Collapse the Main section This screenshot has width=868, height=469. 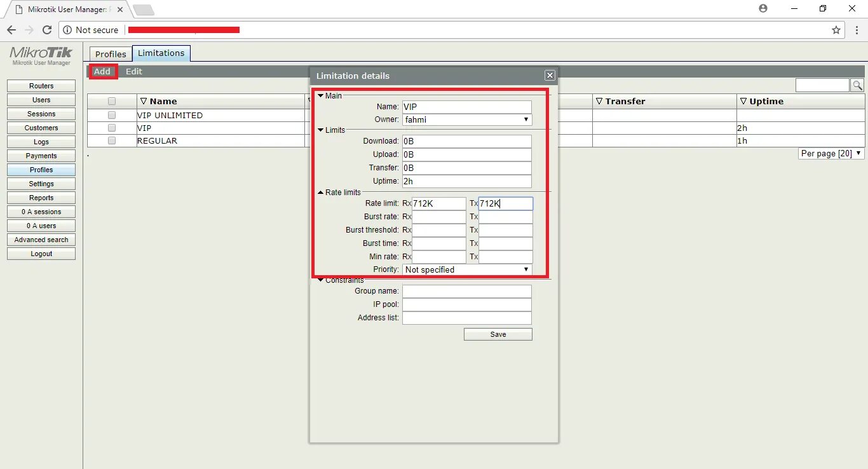(321, 95)
